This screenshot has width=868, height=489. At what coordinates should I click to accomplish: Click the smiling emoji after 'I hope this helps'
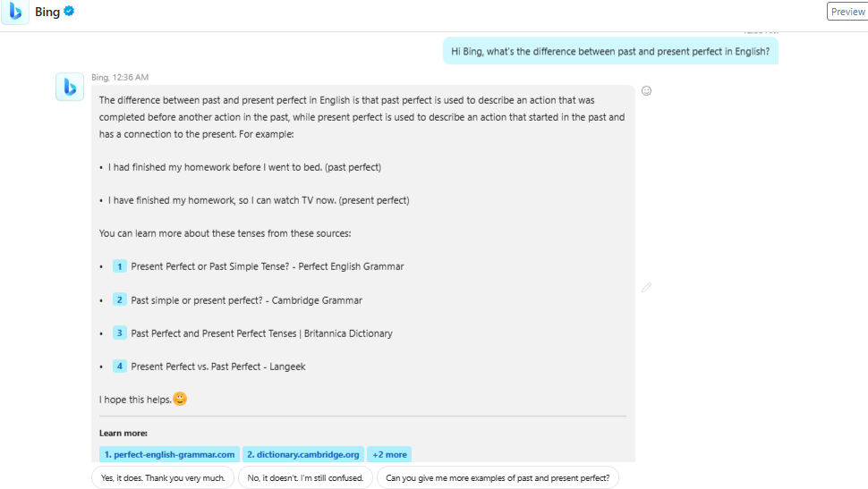pos(180,399)
